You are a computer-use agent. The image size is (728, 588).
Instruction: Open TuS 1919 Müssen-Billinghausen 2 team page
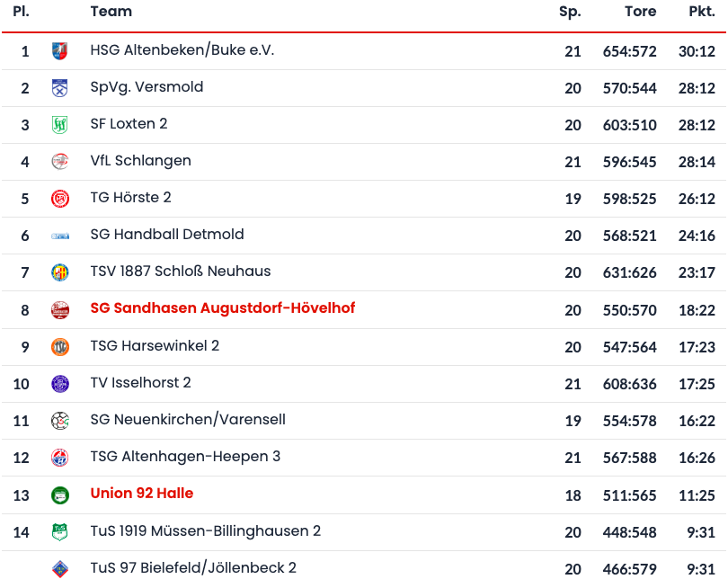[x=206, y=531]
